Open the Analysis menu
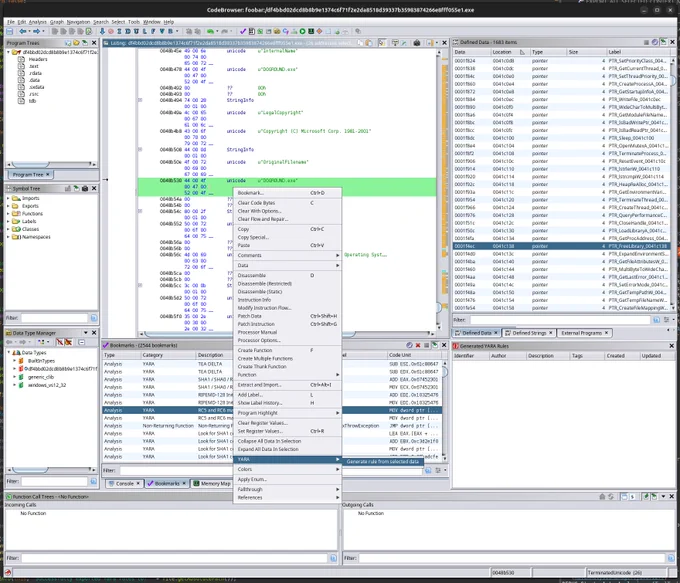 [37, 22]
